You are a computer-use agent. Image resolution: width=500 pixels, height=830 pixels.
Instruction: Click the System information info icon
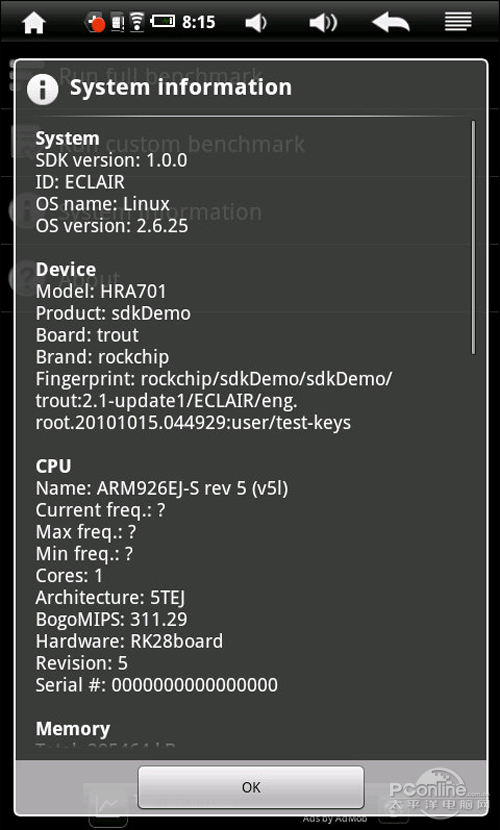[x=42, y=89]
